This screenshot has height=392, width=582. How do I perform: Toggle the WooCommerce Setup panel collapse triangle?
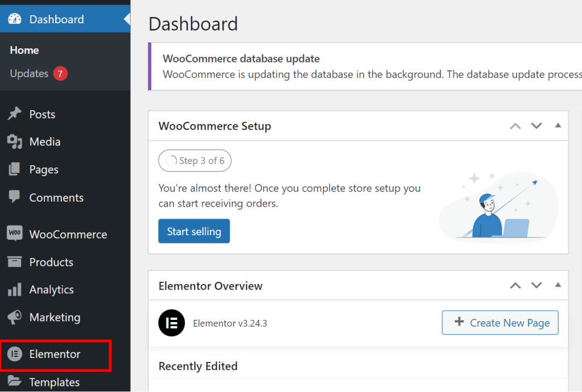pyautogui.click(x=558, y=126)
